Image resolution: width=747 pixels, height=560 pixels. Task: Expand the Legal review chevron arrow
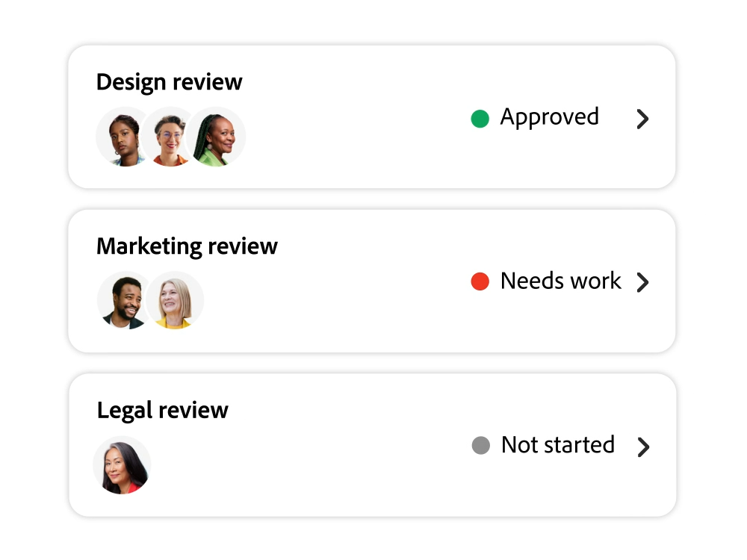click(643, 447)
